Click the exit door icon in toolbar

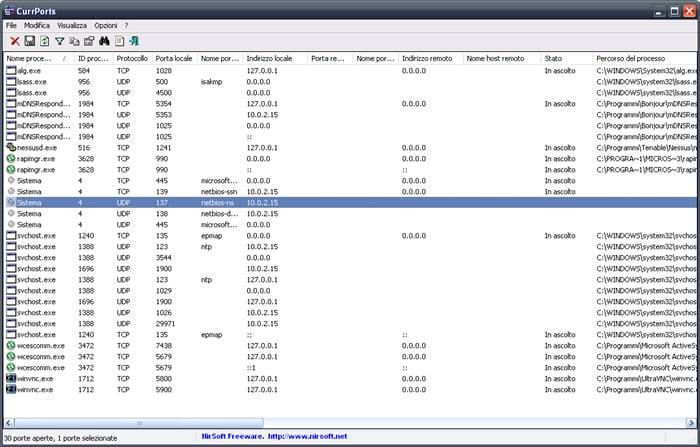coord(134,41)
